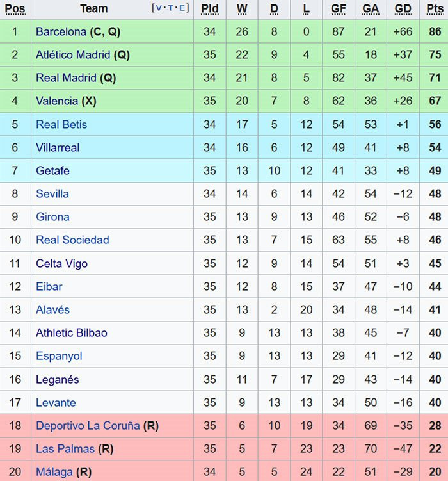Open the Deportivo La Coruña link

click(88, 426)
